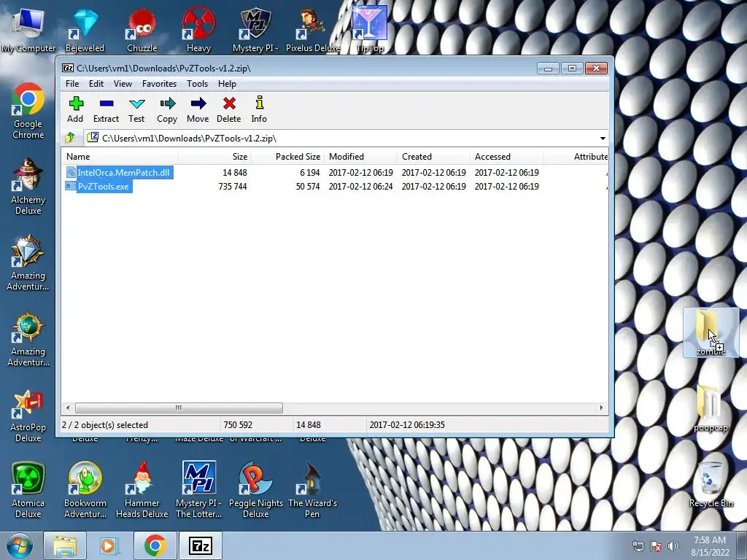This screenshot has width=747, height=560.
Task: Select the Mystery PI The Lottery shortcut
Action: (x=198, y=491)
